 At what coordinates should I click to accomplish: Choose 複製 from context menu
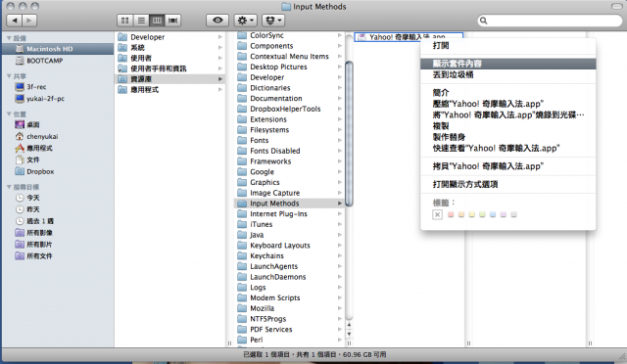507,126
